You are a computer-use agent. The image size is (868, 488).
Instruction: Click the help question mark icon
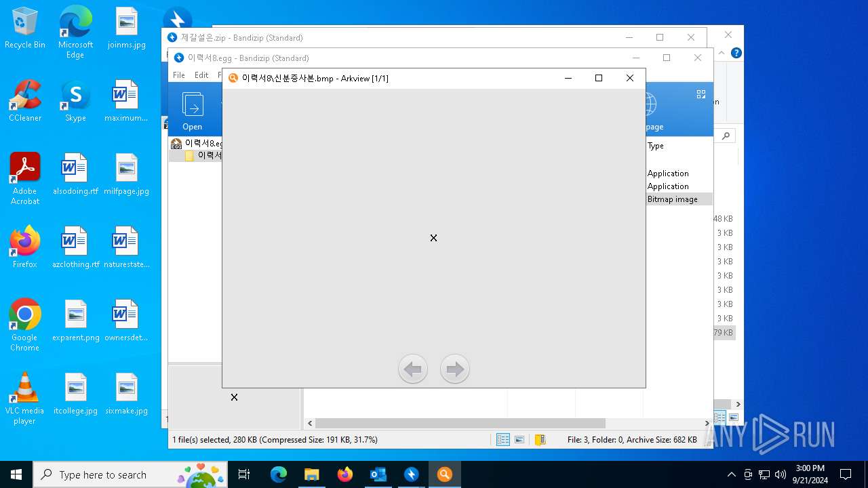point(736,53)
